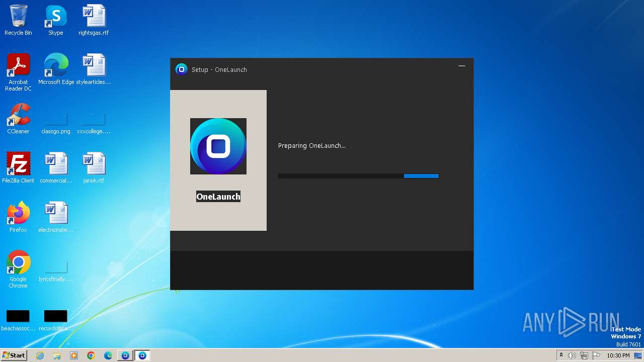644x362 pixels.
Task: Click the Setup - OneLaunch title text
Action: (219, 70)
